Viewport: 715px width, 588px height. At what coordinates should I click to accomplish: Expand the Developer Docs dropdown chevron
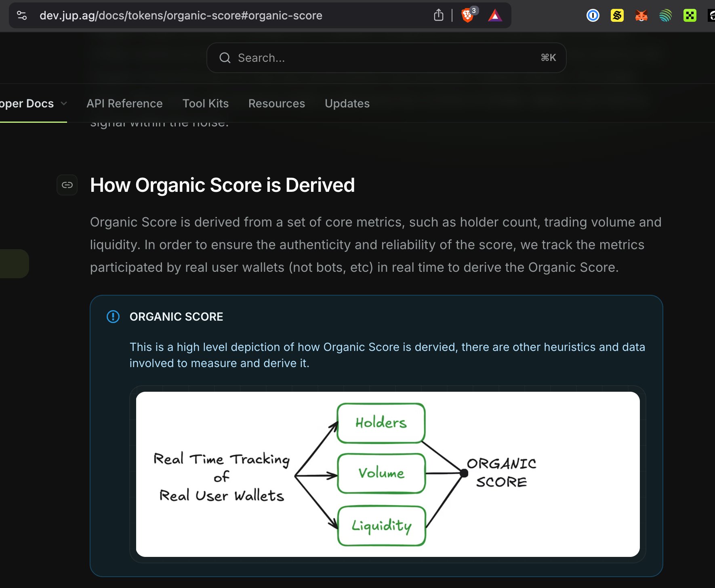64,104
